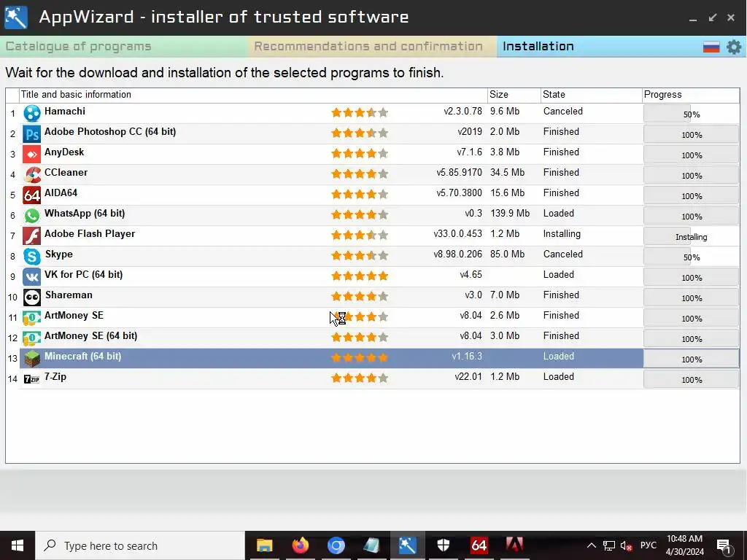The width and height of the screenshot is (747, 560).
Task: Click the AIDA64 list icon
Action: tap(32, 195)
